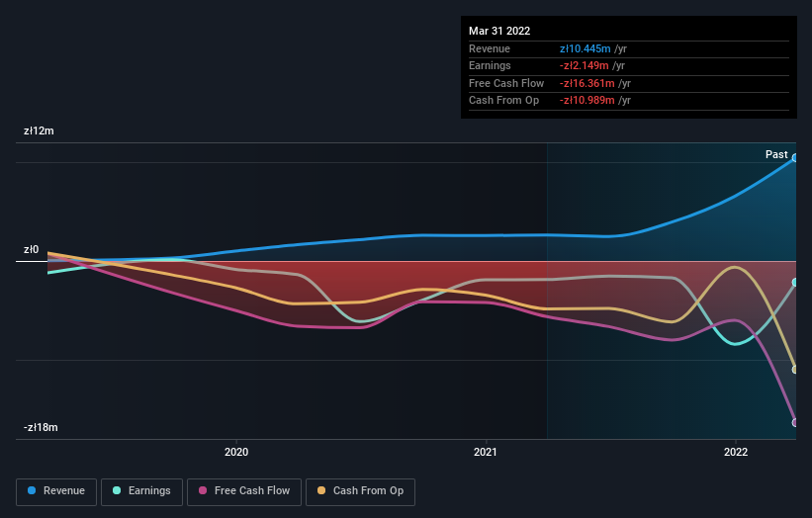Click the 2020 axis label
812x518 pixels.
236,453
